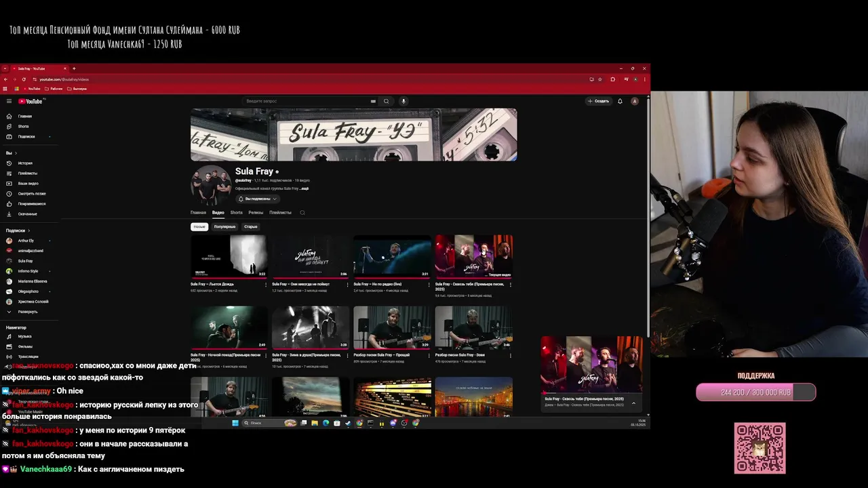Image resolution: width=868 pixels, height=488 pixels.
Task: Open YouTube bookmark in bookmarks bar
Action: [x=33, y=89]
